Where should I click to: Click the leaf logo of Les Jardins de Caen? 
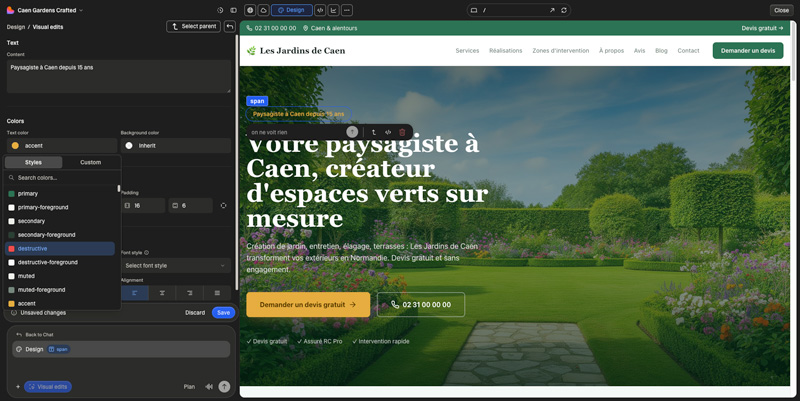[x=251, y=51]
